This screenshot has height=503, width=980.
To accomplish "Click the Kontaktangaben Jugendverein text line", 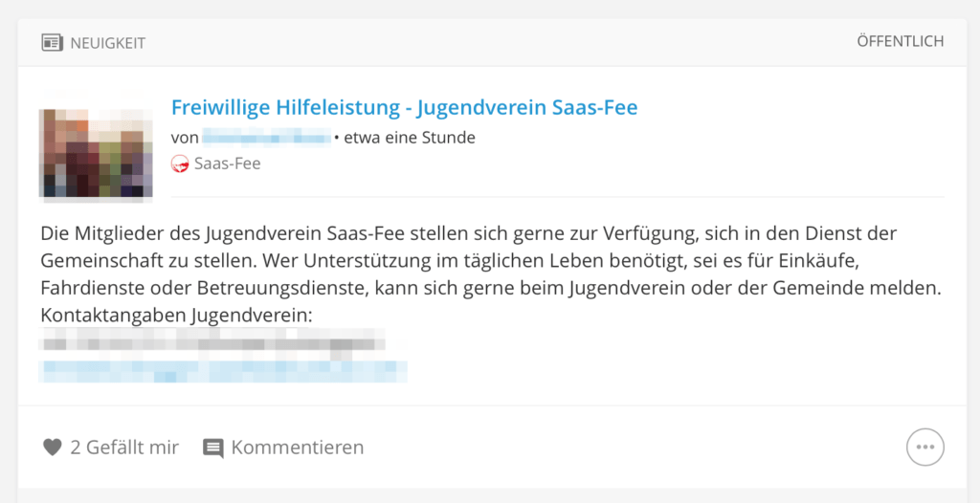I will point(176,317).
